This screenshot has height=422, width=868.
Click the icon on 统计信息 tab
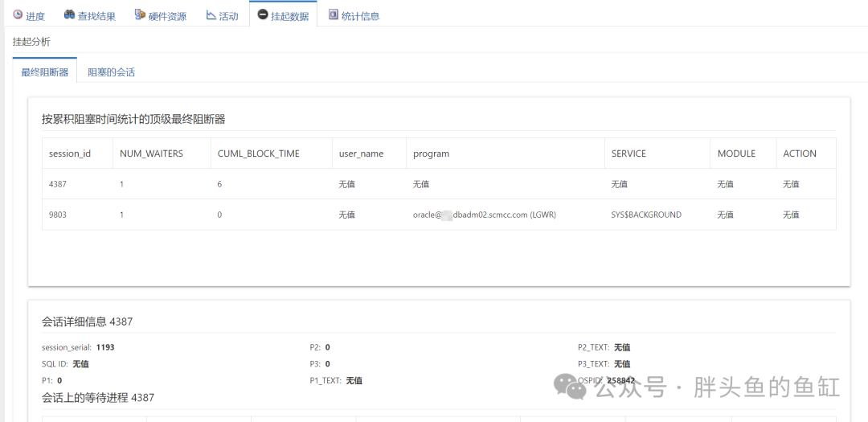click(334, 15)
